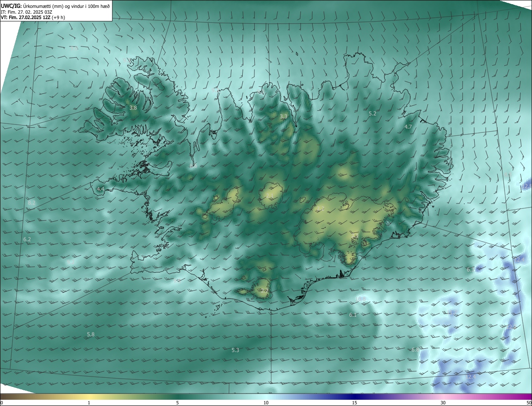Select the 6.8 value in the southeast sea
532x406 pixels.
(415, 350)
